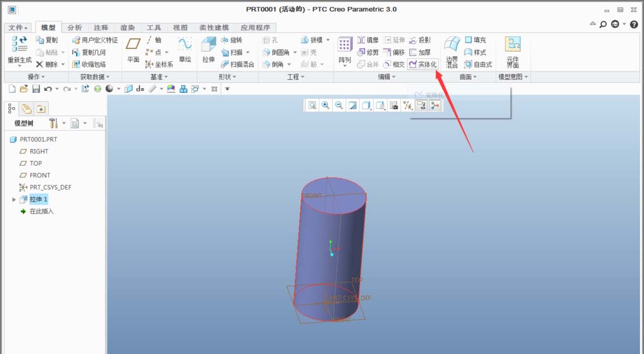Open the 元件界面 tool

click(513, 52)
